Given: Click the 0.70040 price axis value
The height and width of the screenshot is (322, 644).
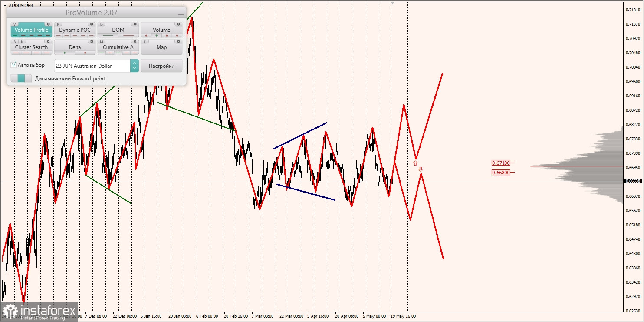Looking at the screenshot, I should point(633,67).
